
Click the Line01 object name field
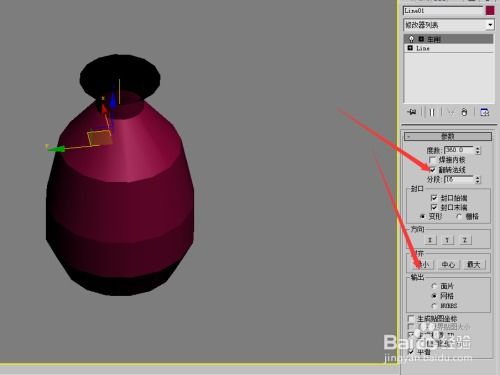(x=443, y=11)
